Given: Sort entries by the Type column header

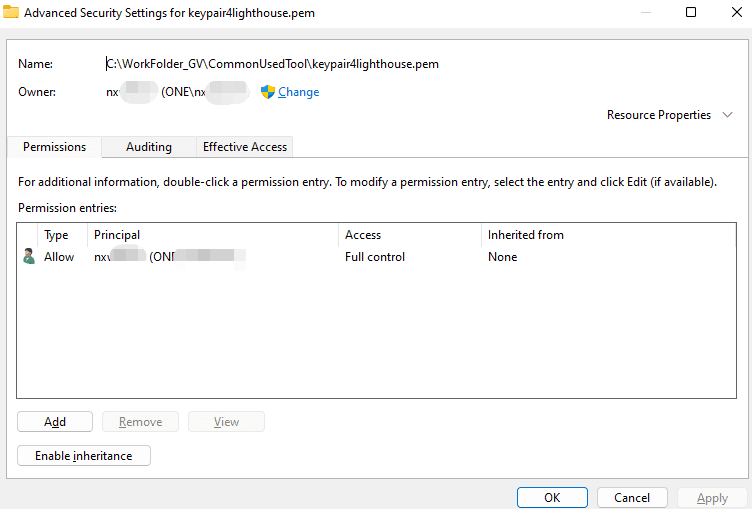Looking at the screenshot, I should click(x=56, y=235).
